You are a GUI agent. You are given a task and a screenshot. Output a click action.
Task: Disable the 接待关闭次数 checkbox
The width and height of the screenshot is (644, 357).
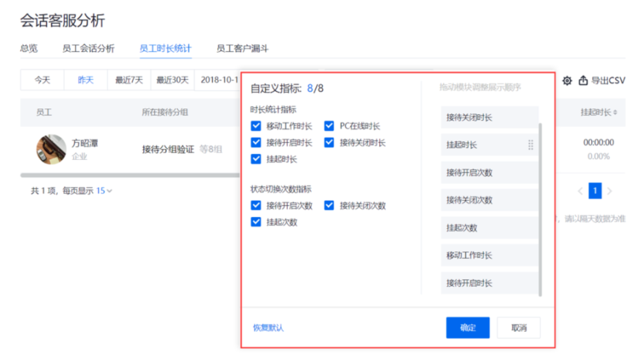329,205
